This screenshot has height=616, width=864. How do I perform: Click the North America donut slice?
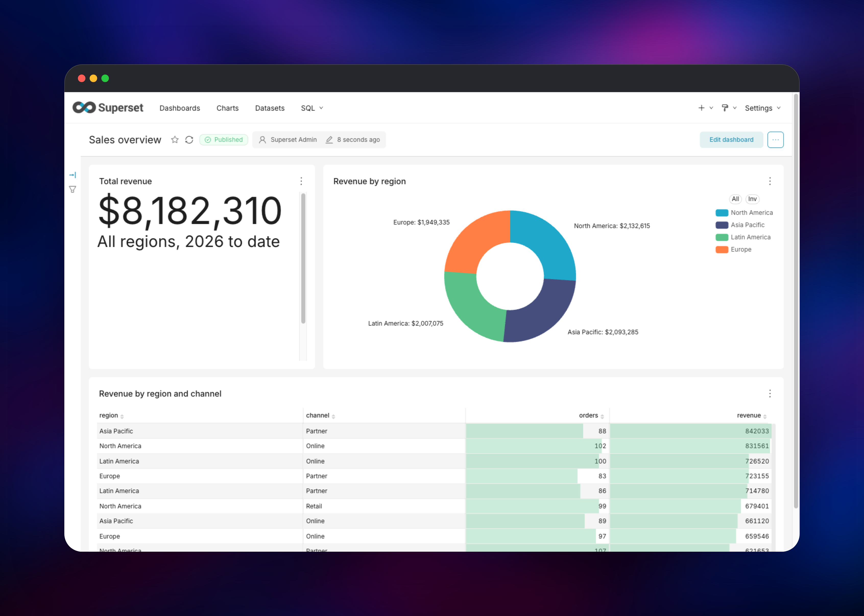click(x=546, y=243)
